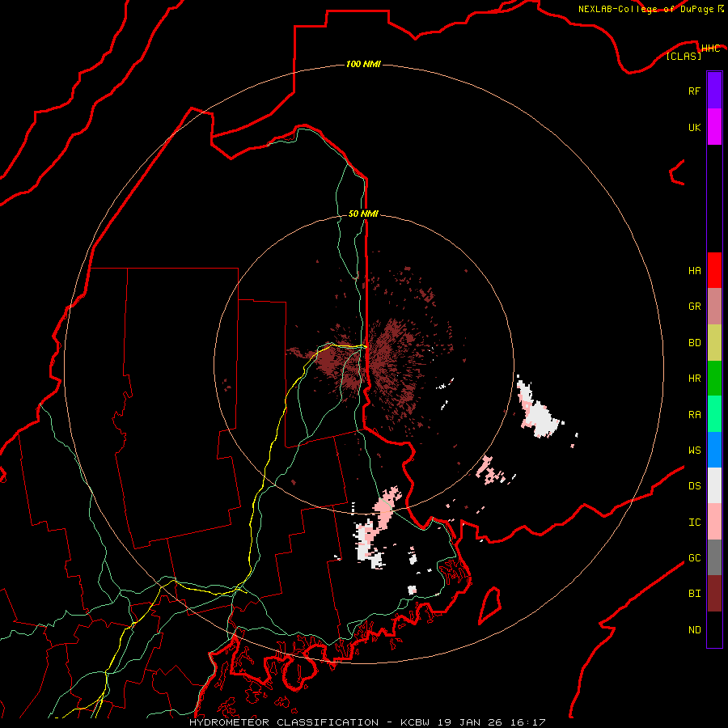Click the RA light green swatch
Viewport: 728px width, 728px height.
pos(714,414)
